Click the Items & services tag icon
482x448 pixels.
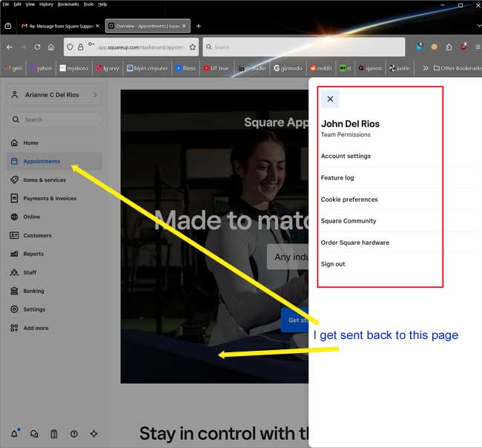pyautogui.click(x=14, y=179)
